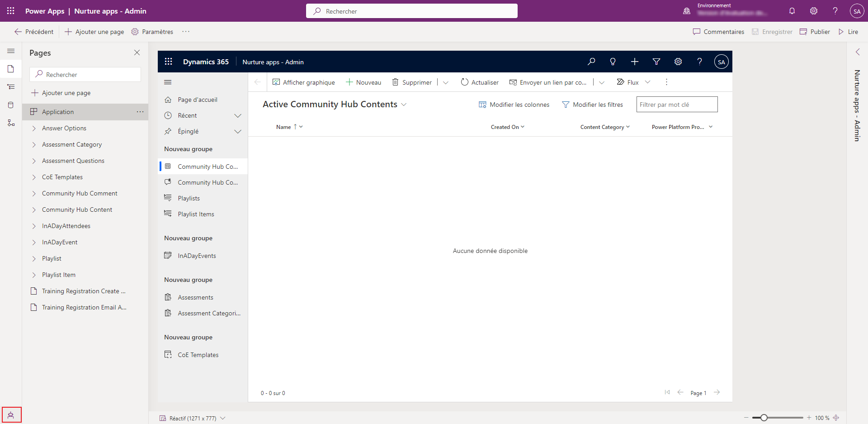Image resolution: width=868 pixels, height=424 pixels.
Task: Close the Pages panel
Action: click(137, 52)
